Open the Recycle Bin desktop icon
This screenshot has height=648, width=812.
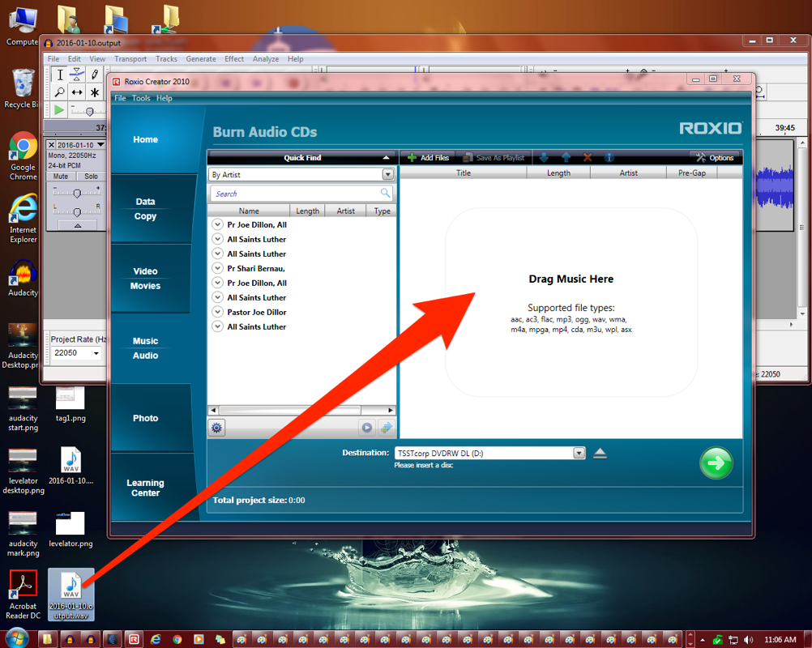tap(22, 88)
